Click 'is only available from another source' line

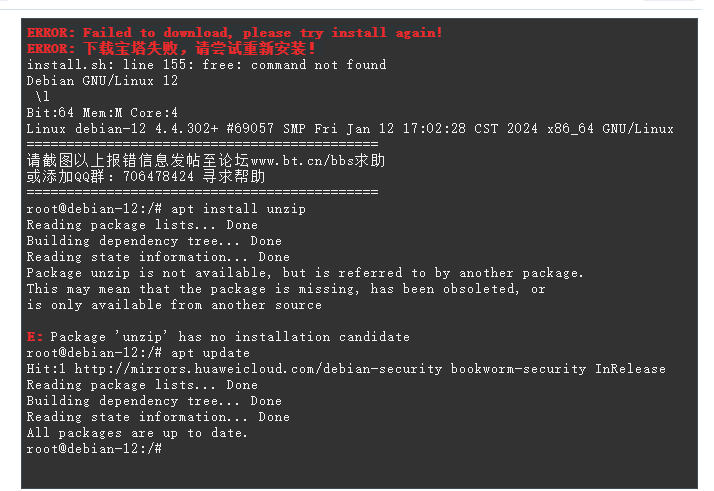pyautogui.click(x=174, y=305)
